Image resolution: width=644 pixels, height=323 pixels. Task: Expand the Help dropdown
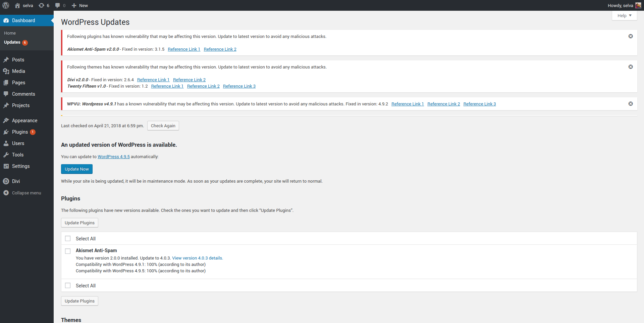(624, 15)
